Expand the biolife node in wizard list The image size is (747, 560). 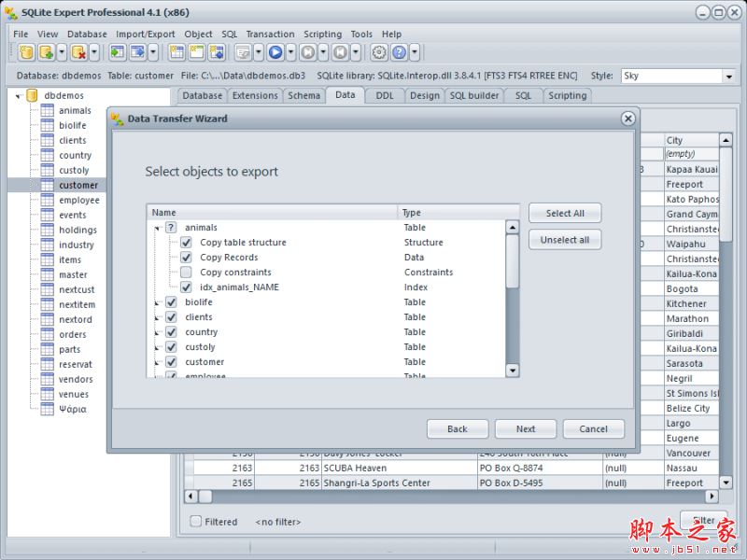pyautogui.click(x=157, y=302)
